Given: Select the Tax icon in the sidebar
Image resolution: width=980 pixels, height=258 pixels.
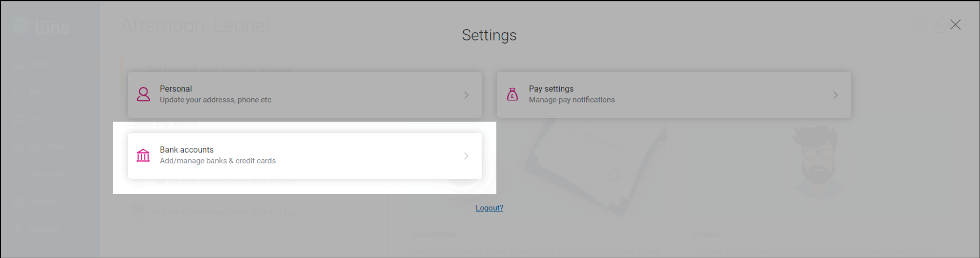Looking at the screenshot, I should coord(19,91).
